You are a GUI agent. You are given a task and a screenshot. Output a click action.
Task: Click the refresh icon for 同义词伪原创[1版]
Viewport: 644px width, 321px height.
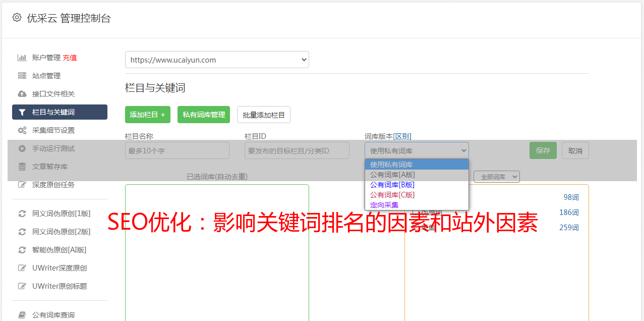pos(22,213)
